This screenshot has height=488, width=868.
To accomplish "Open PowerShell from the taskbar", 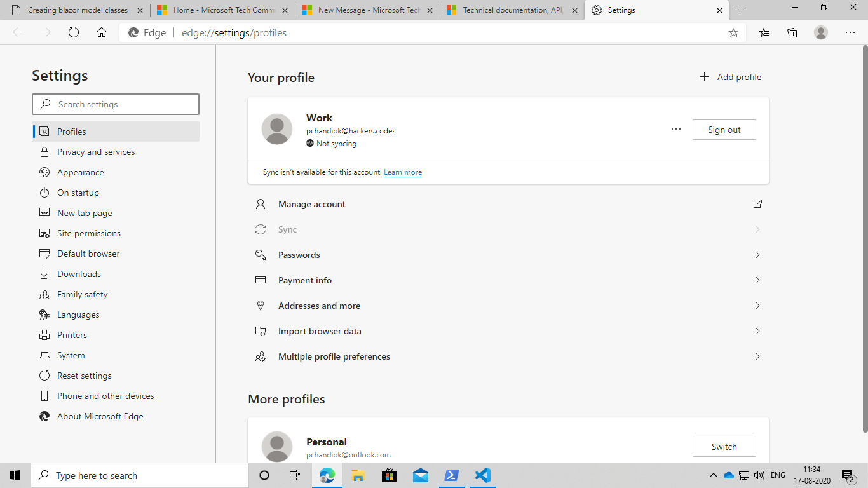I will pyautogui.click(x=452, y=475).
